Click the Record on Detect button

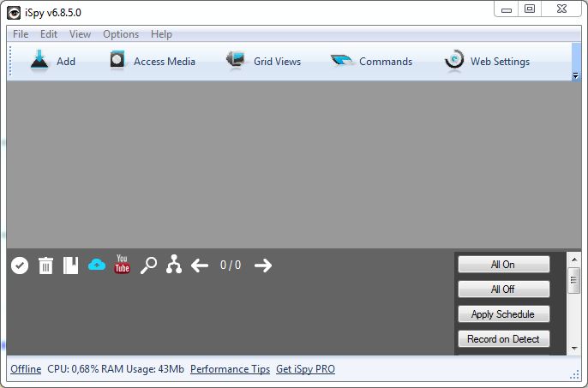504,339
